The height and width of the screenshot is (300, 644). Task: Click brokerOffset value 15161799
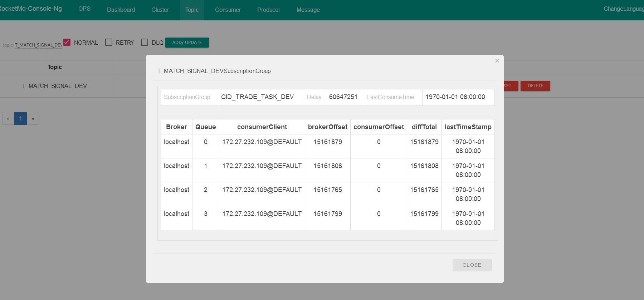pyautogui.click(x=328, y=214)
